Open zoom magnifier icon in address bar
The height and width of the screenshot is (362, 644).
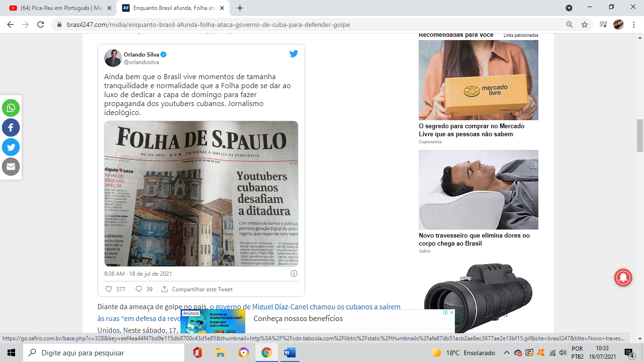point(570,25)
